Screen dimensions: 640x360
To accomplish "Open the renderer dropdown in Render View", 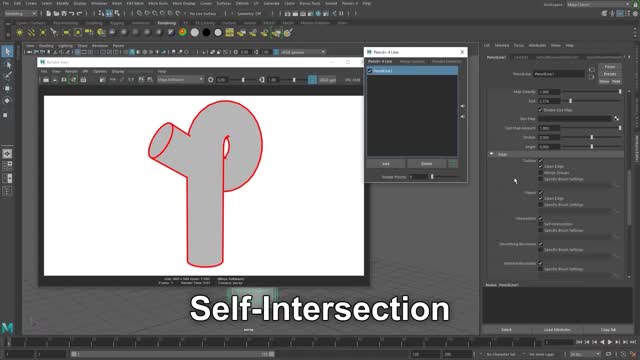I will (180, 80).
